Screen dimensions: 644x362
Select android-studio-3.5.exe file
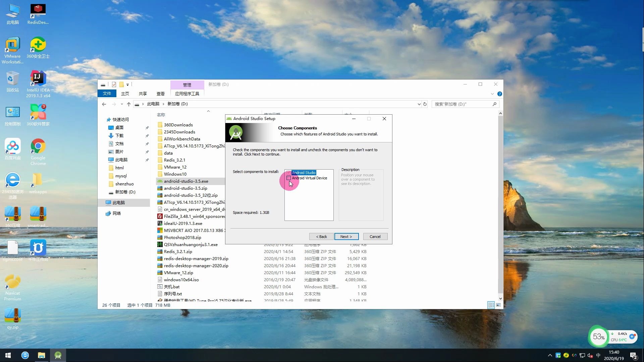(186, 181)
